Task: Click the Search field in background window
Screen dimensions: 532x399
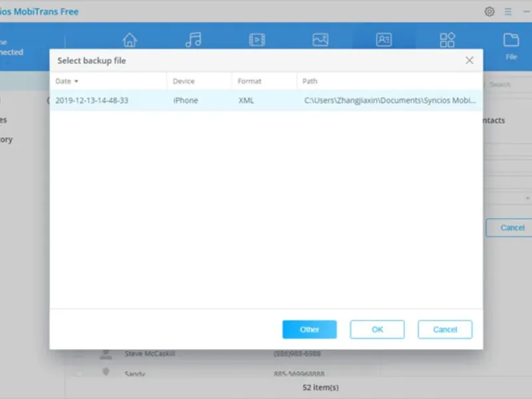Action: (508, 84)
